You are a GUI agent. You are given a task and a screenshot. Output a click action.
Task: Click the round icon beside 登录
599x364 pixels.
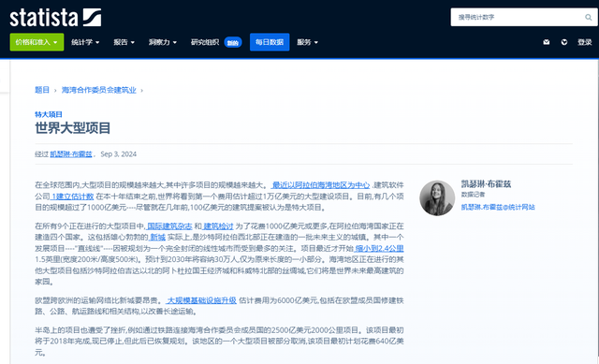pyautogui.click(x=564, y=42)
